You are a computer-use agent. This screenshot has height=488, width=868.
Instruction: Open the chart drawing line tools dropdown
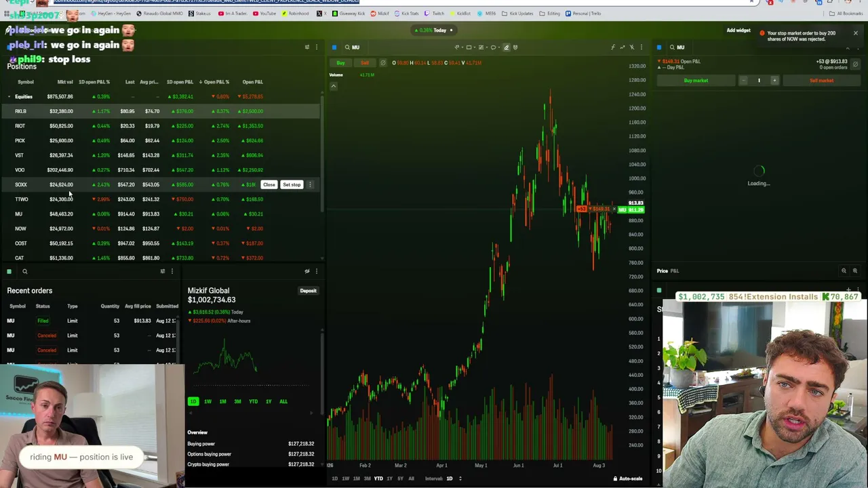point(458,47)
